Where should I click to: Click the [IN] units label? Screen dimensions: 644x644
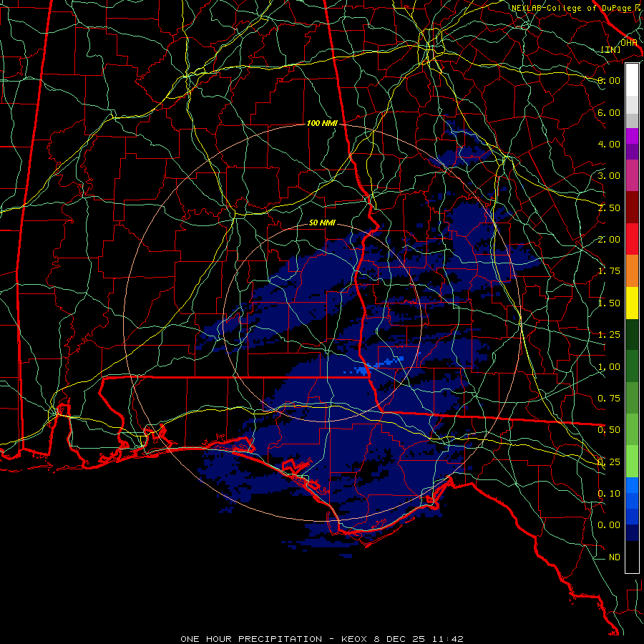tap(611, 49)
